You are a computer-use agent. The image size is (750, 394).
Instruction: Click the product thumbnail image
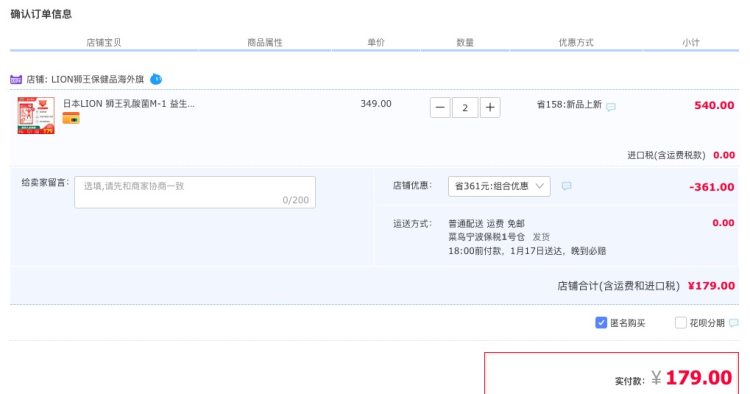point(36,116)
